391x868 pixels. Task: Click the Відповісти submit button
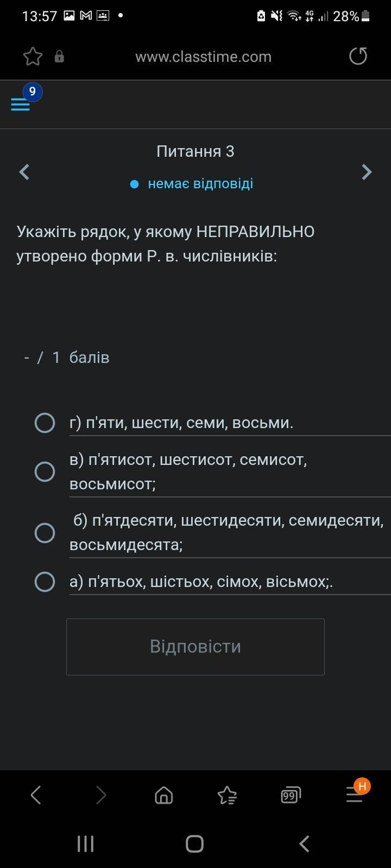click(195, 647)
